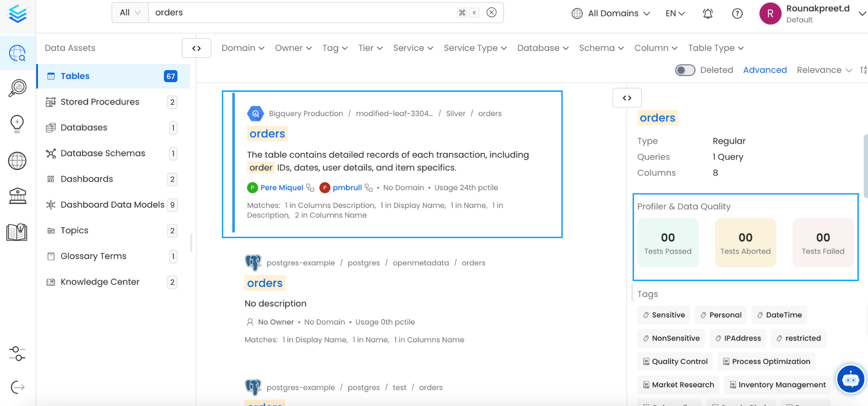Click the Bigquery service icon
The image size is (868, 406).
[255, 113]
